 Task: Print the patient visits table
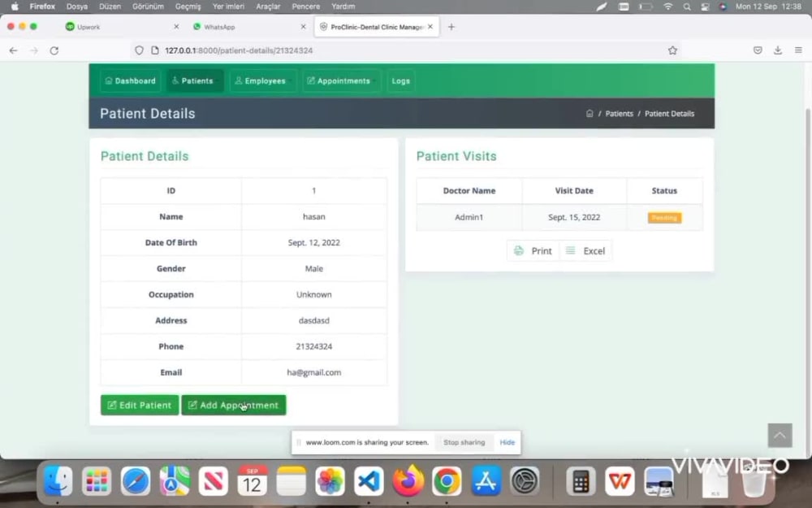tap(533, 251)
